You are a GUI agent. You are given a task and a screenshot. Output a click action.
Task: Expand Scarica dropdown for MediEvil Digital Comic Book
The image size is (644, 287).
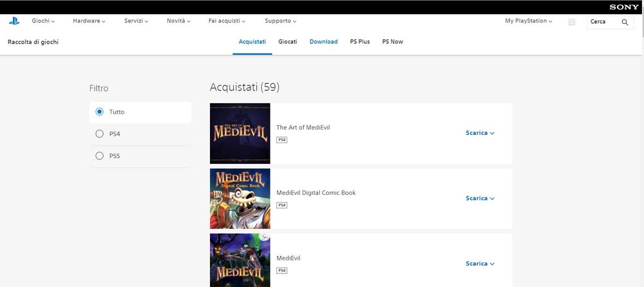click(480, 199)
